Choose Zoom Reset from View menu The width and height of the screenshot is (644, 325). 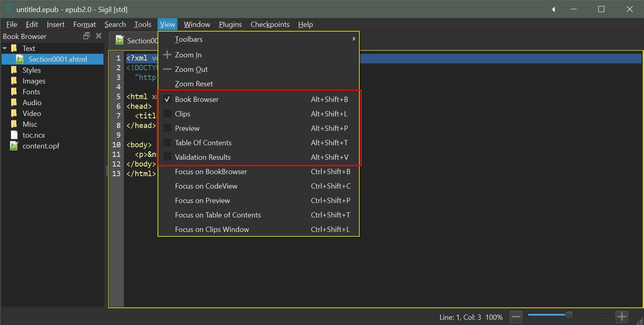(259, 83)
